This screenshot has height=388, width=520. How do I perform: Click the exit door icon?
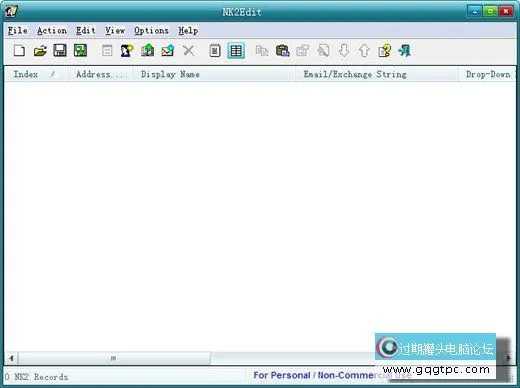click(404, 51)
